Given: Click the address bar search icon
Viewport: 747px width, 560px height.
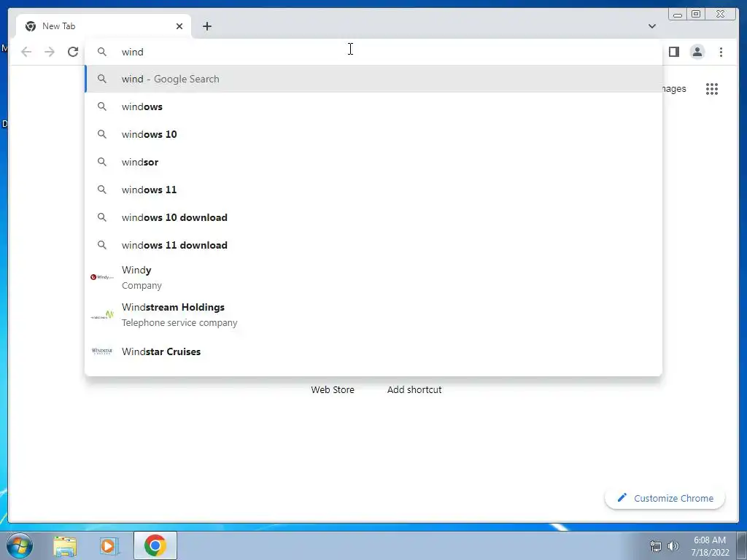Looking at the screenshot, I should point(102,52).
